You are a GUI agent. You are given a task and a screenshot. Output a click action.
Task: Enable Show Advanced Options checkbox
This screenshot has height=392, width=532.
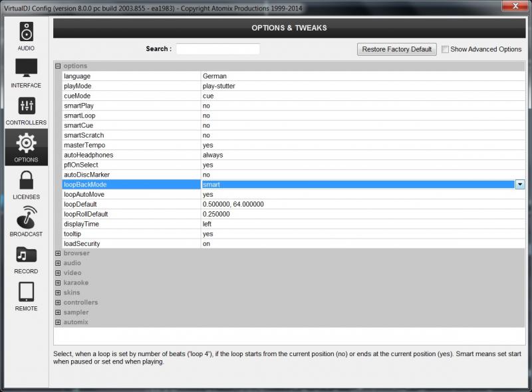click(445, 49)
